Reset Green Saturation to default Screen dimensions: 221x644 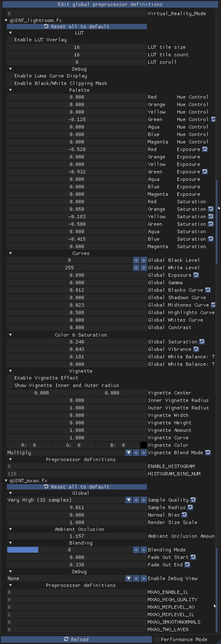coord(211,224)
